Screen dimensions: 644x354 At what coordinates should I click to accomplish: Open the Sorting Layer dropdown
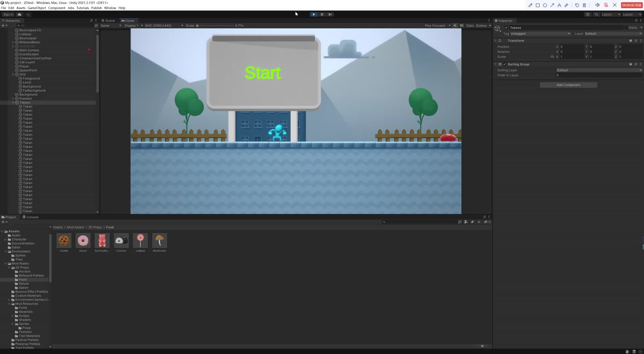[599, 70]
